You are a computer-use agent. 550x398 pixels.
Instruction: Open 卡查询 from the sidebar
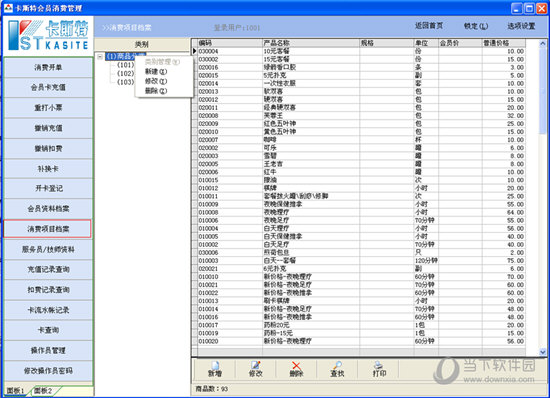tap(48, 330)
